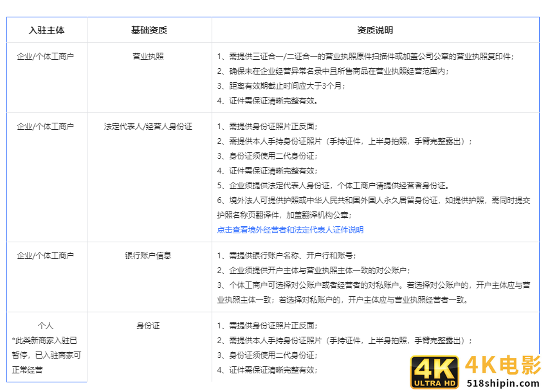Click line 企业须提供法定代表人身份证
The width and height of the screenshot is (548, 392).
(333, 185)
